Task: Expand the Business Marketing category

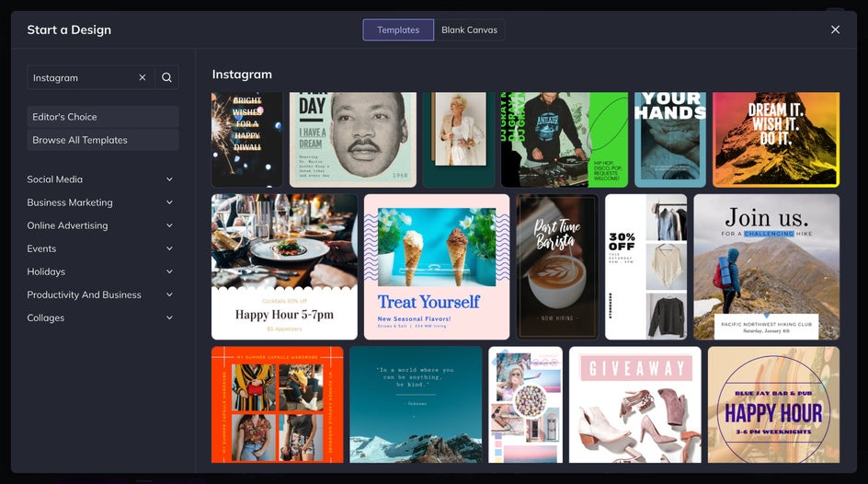Action: coord(100,202)
